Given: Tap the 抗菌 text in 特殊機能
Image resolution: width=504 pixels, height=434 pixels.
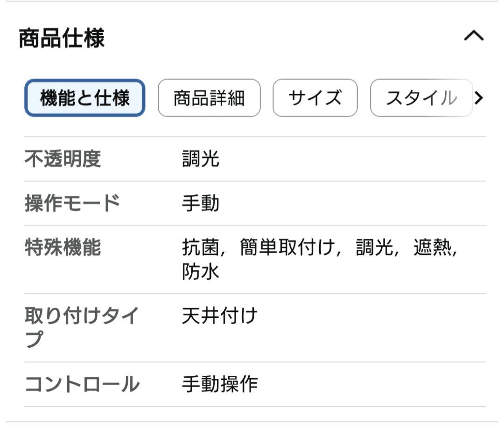Looking at the screenshot, I should 201,248.
